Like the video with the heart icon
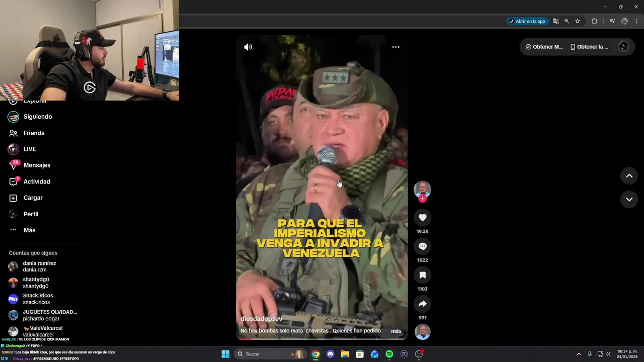Viewport: 644px width, 362px height. click(x=423, y=217)
